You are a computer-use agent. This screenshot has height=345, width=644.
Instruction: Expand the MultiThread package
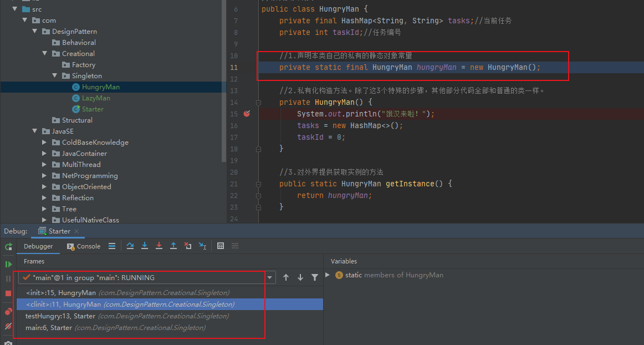point(44,164)
